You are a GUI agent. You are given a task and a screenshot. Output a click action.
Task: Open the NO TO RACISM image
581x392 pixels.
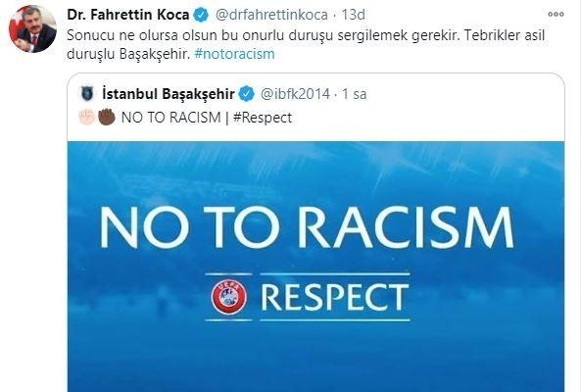coord(315,267)
